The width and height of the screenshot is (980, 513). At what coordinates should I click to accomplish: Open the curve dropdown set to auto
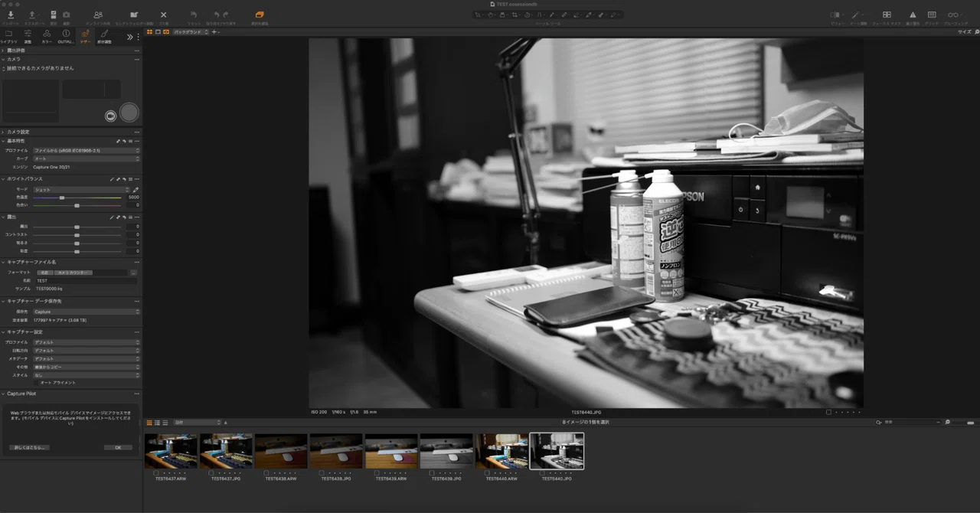click(87, 158)
